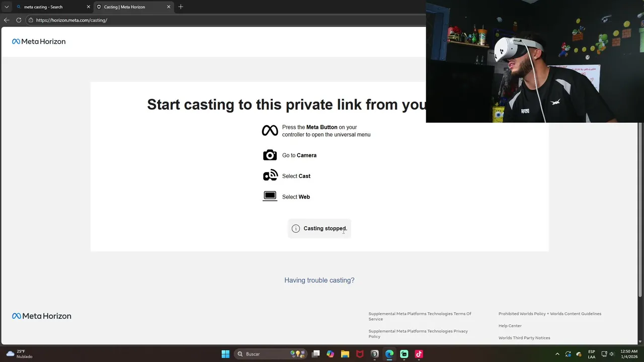Image resolution: width=644 pixels, height=362 pixels.
Task: Click the Buscar taskbar search box
Action: pos(272,354)
